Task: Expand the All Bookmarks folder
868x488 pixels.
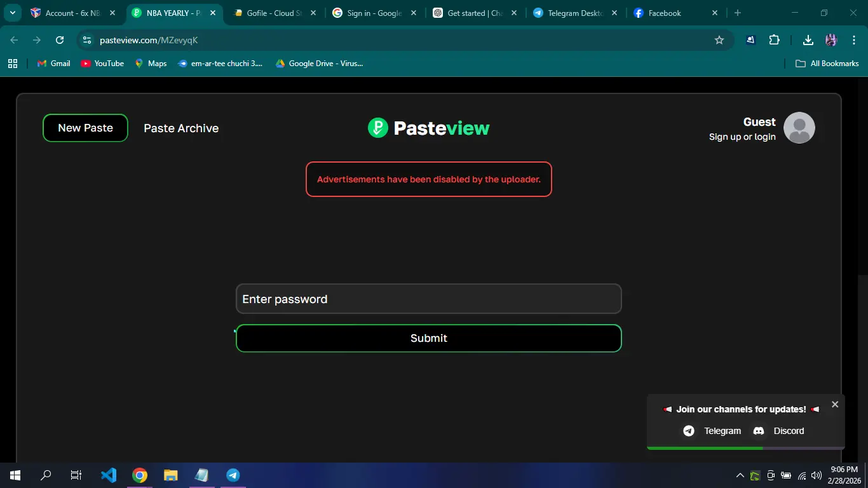Action: point(827,64)
